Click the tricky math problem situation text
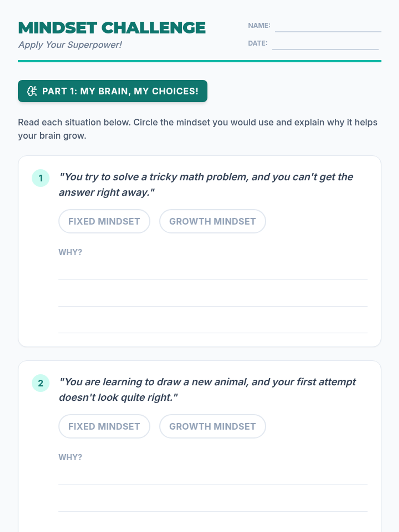The height and width of the screenshot is (532, 399). (206, 185)
